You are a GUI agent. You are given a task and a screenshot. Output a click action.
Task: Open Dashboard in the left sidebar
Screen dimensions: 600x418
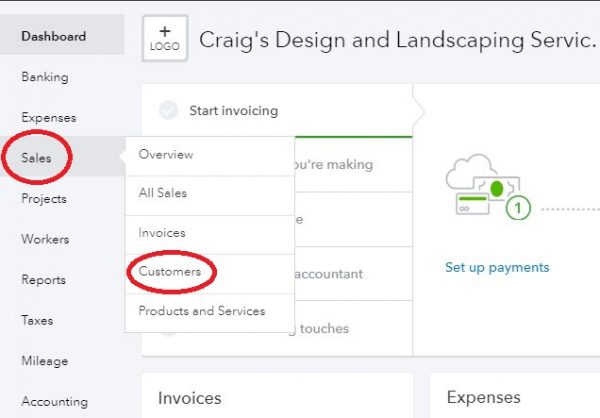tap(54, 37)
